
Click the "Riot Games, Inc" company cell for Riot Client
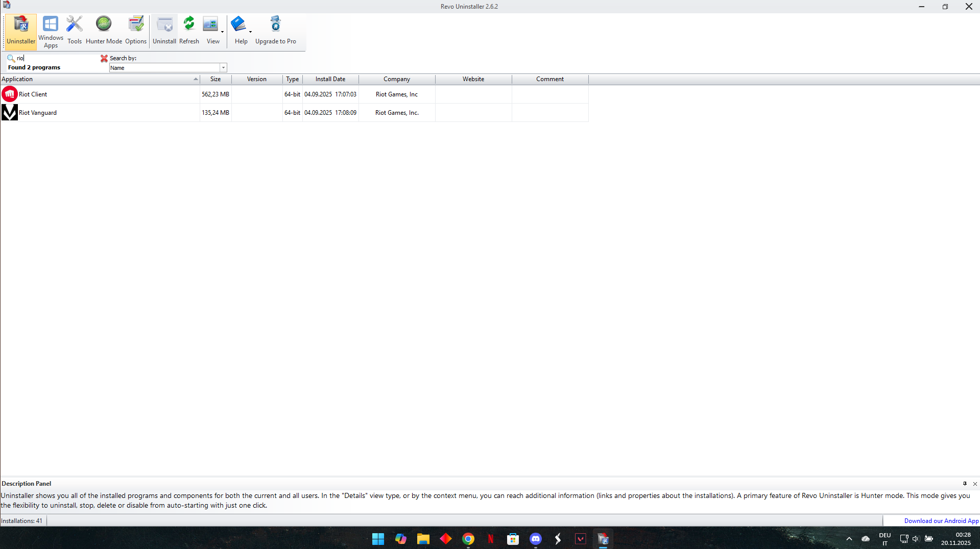click(397, 94)
